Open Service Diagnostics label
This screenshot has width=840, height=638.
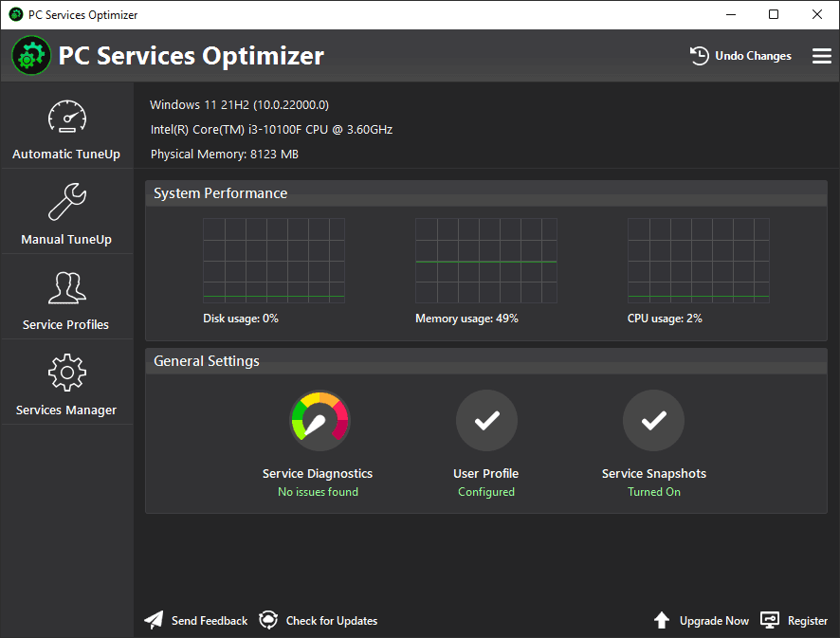point(318,474)
